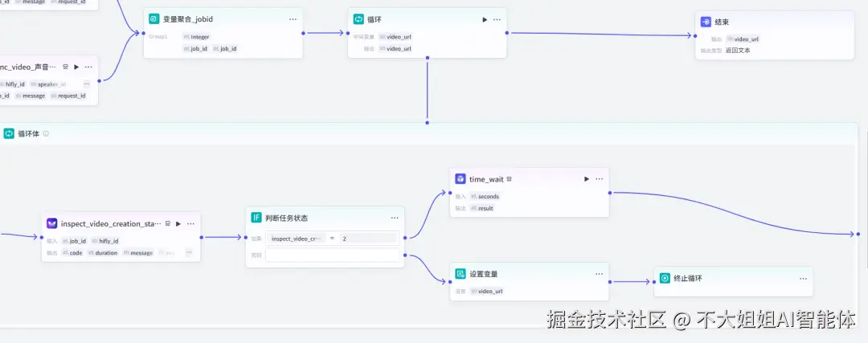The image size is (868, 343).
Task: Expand hidden inputs next to speaker_id tag
Action: tap(87, 84)
